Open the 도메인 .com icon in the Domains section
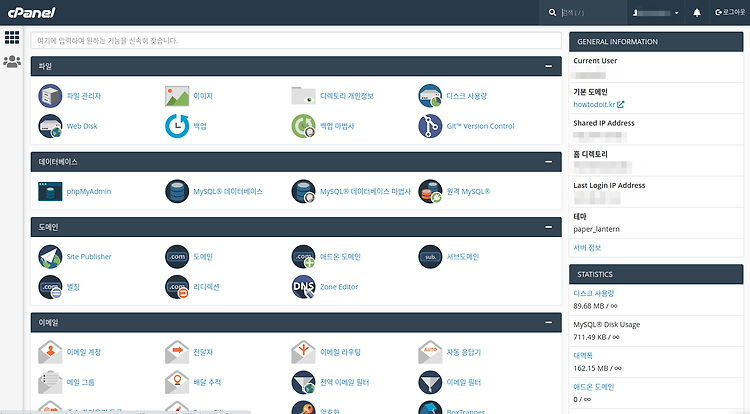 point(177,257)
